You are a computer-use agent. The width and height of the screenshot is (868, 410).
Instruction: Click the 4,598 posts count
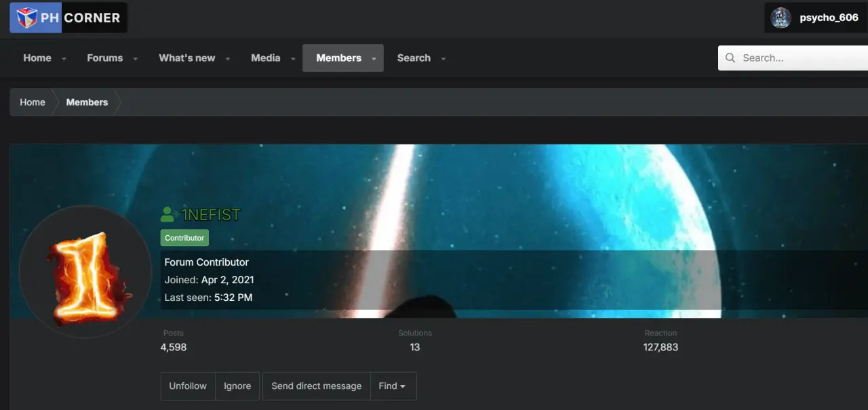point(174,347)
